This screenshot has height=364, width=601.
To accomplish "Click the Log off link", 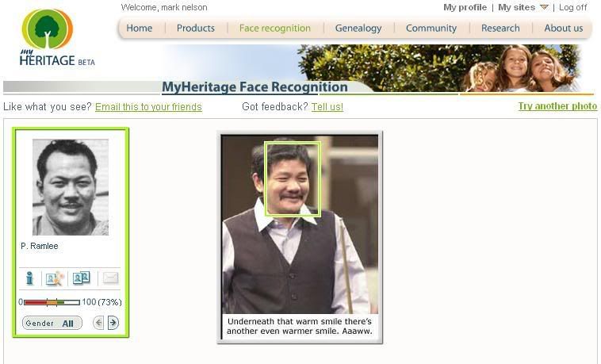I will [x=572, y=7].
